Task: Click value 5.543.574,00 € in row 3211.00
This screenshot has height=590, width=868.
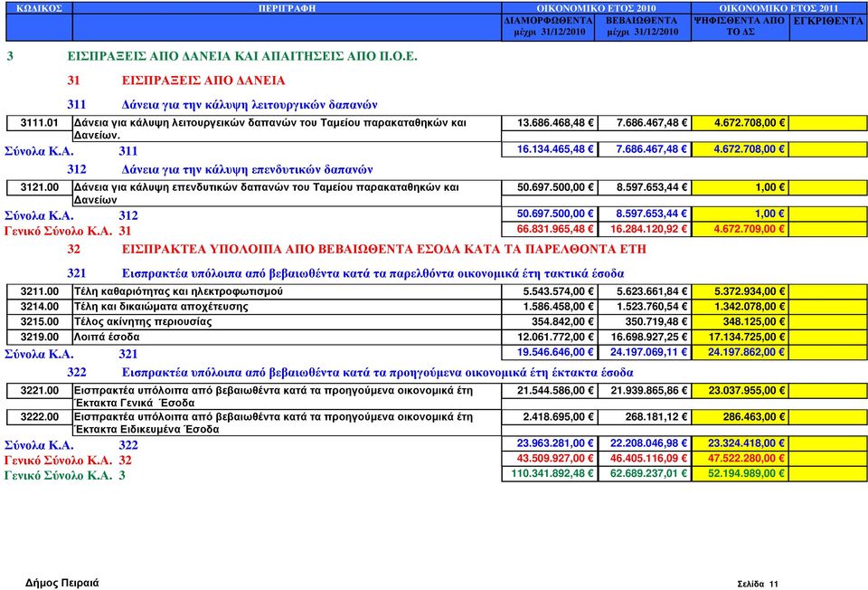Action: (x=550, y=292)
